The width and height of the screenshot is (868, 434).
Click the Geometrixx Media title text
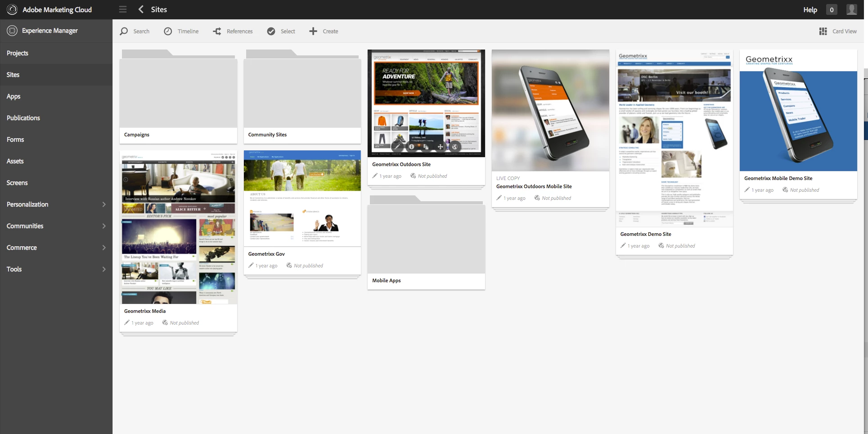pos(145,311)
